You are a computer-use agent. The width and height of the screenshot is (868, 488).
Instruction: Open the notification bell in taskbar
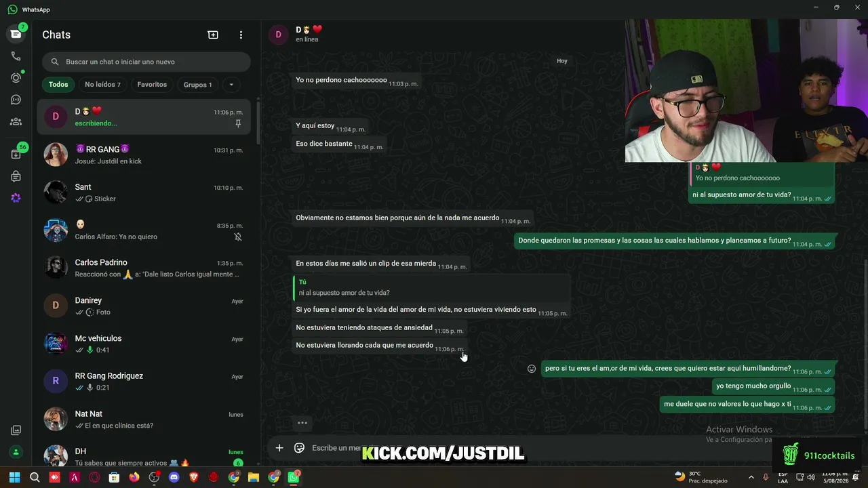click(x=856, y=477)
